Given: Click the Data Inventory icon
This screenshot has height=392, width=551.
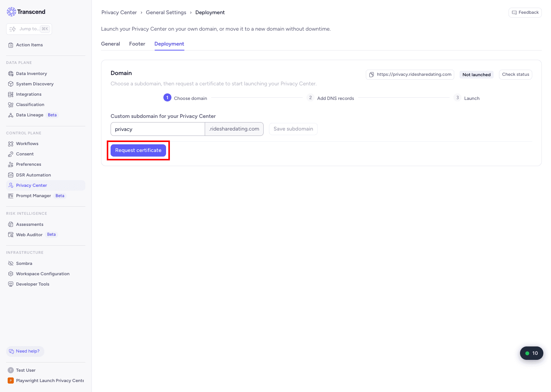Looking at the screenshot, I should [11, 73].
